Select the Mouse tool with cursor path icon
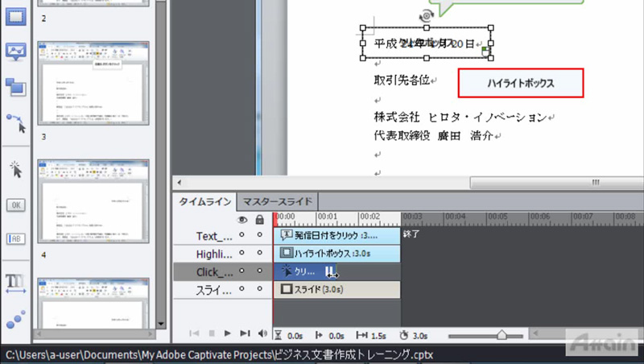The height and width of the screenshot is (364, 644). (15, 122)
